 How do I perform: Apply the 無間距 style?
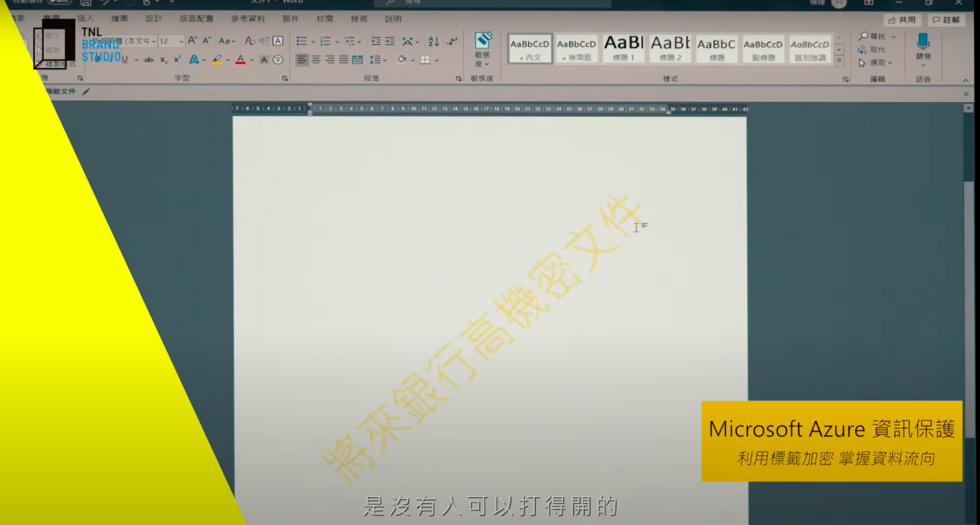click(x=576, y=49)
